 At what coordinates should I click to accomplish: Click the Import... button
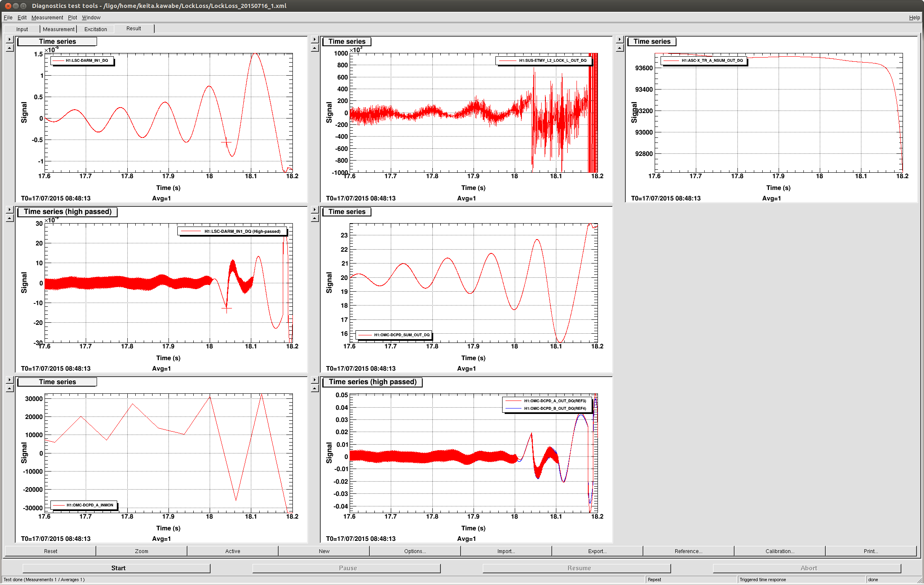click(x=506, y=551)
